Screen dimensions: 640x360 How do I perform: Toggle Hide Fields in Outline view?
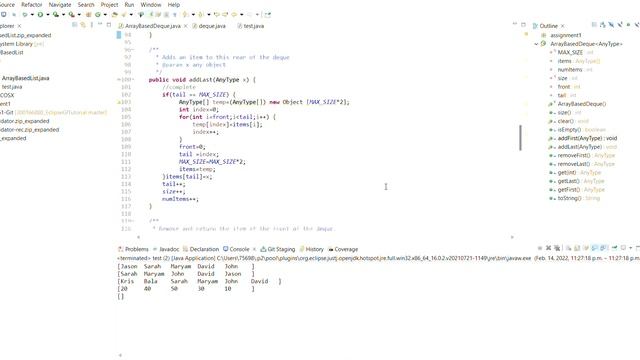(x=611, y=25)
